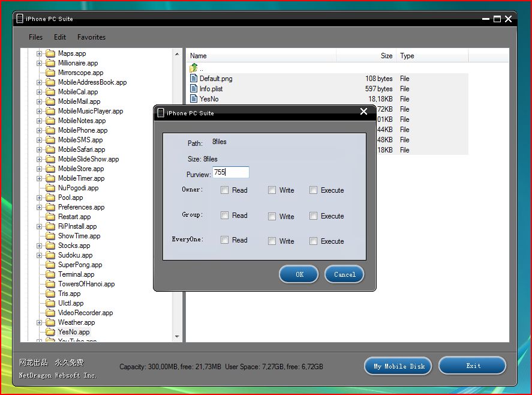Click the 597 bytes size cell
Screen dimensions: 532x395
click(378, 89)
